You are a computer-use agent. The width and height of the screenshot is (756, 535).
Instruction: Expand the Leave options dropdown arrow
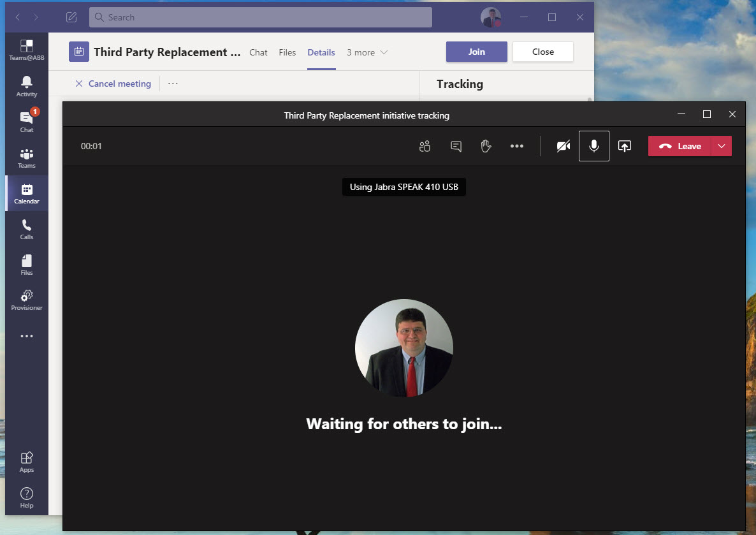[x=722, y=146]
